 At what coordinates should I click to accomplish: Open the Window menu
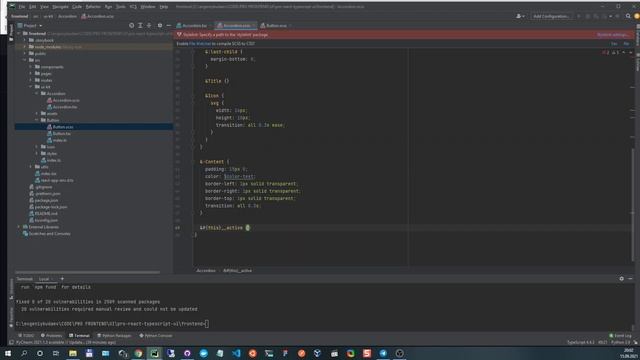click(x=148, y=7)
